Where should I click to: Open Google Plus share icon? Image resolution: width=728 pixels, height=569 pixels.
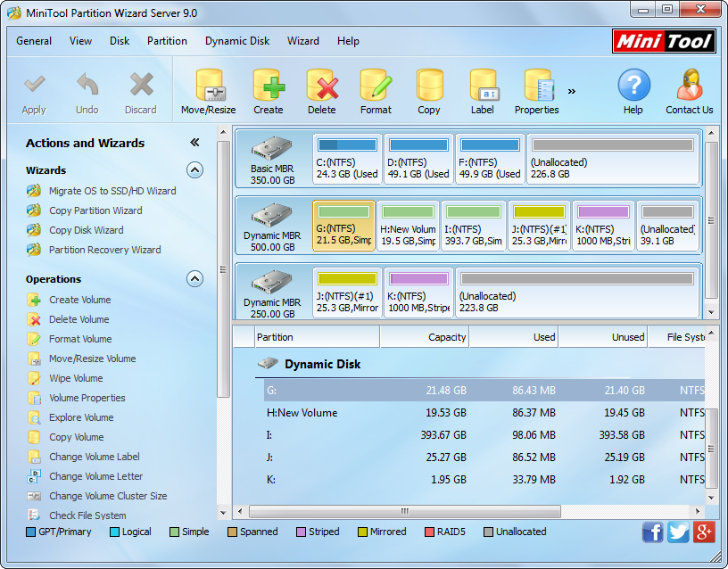coord(704,532)
